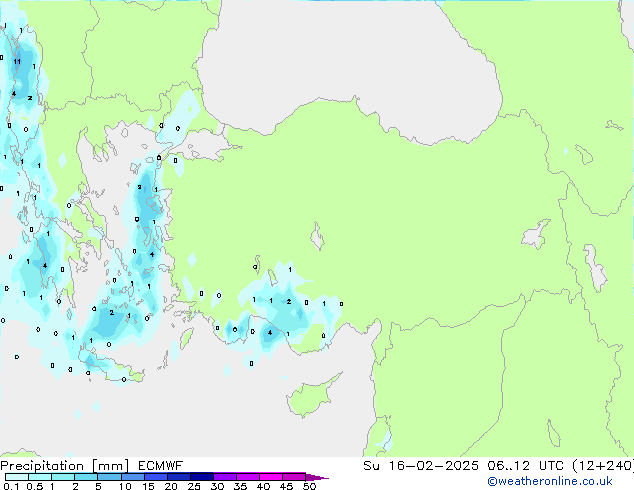Click the 'Precipitation [mm]' title text
The width and height of the screenshot is (634, 490).
[x=65, y=466]
